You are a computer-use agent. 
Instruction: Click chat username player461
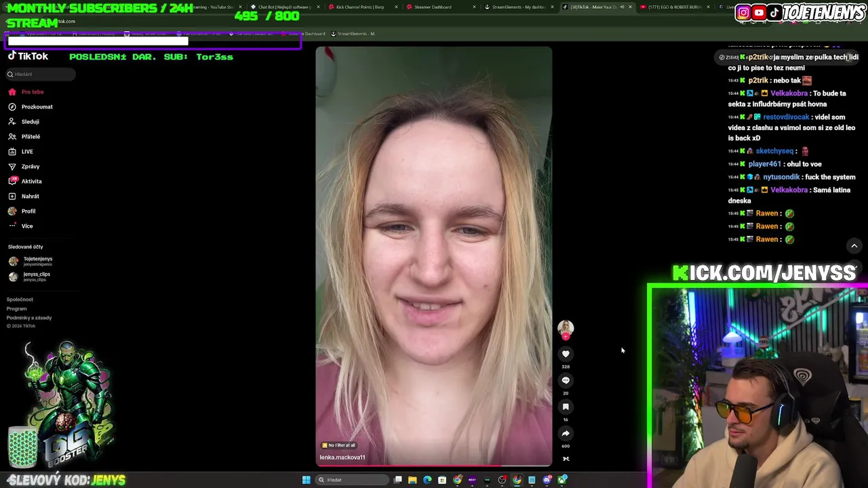coord(765,164)
